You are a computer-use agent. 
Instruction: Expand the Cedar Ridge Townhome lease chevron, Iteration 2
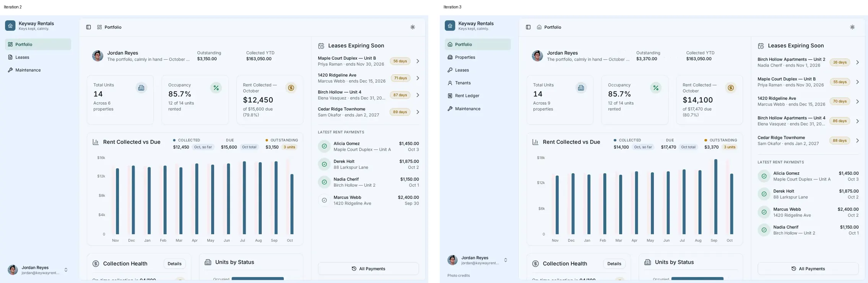click(418, 112)
